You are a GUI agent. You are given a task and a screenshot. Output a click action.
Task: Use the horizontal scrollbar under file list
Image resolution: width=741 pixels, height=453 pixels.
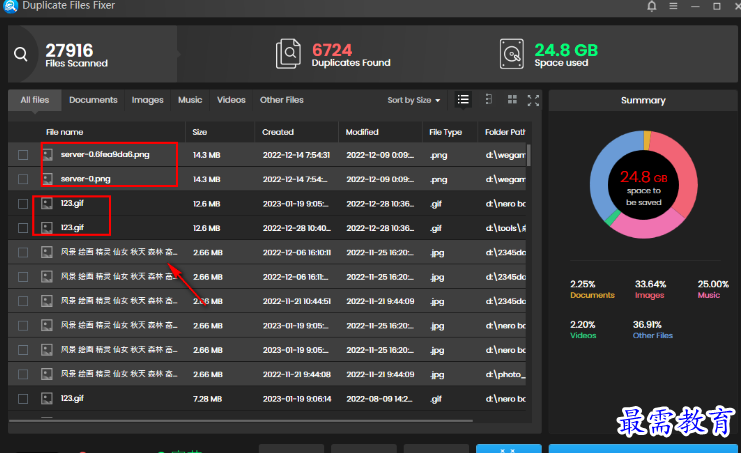(x=241, y=420)
